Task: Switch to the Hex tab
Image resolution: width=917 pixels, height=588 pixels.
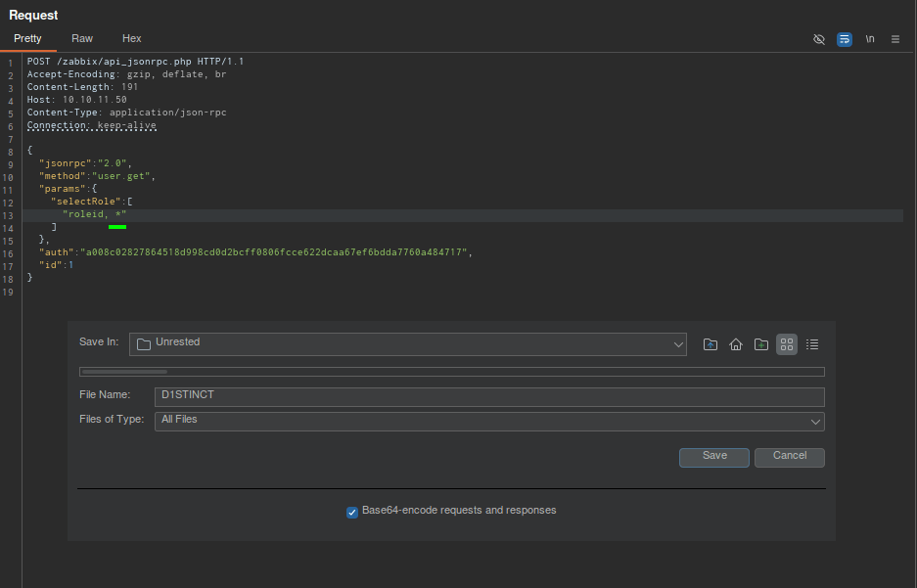Action: tap(132, 38)
